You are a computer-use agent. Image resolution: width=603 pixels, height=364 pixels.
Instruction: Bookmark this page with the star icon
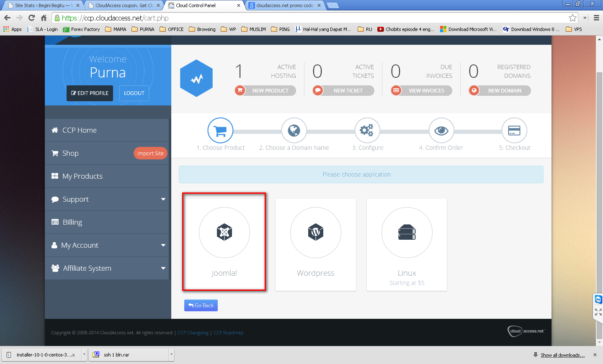572,18
